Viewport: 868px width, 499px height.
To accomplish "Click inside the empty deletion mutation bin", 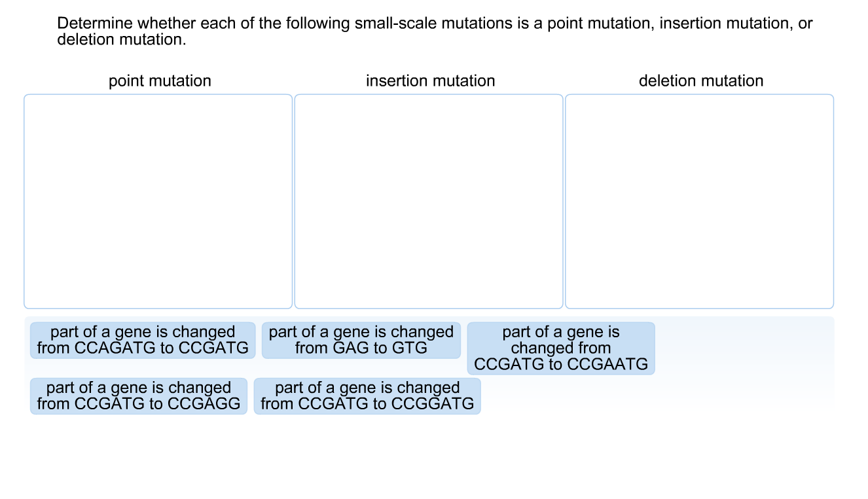I will (699, 200).
